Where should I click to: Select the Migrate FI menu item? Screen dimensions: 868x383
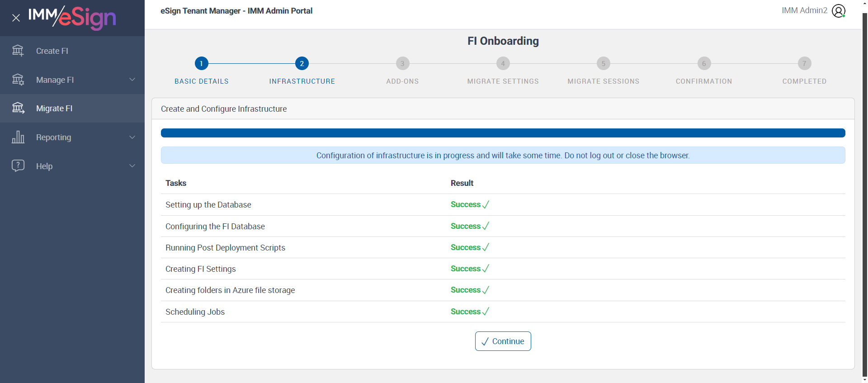[x=72, y=109]
